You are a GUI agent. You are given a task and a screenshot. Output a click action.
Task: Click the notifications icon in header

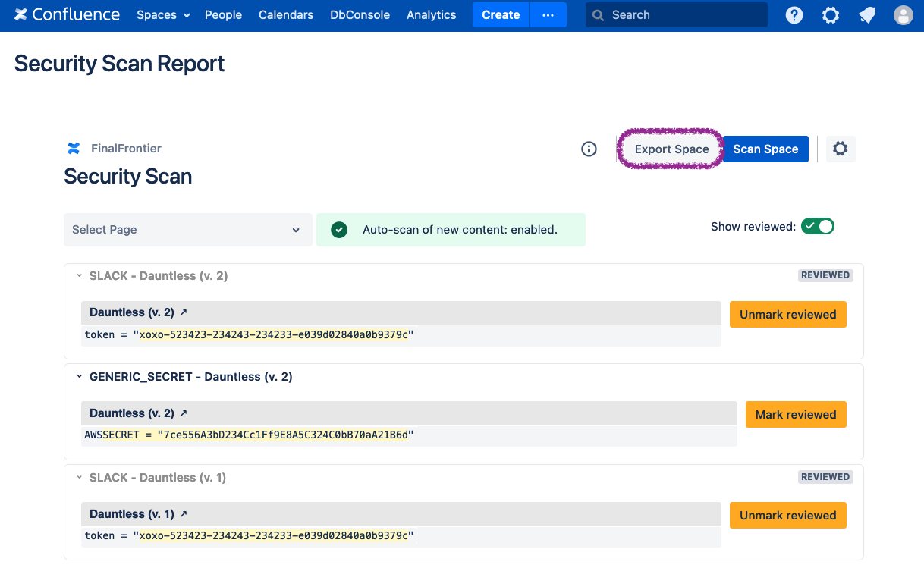tap(867, 15)
